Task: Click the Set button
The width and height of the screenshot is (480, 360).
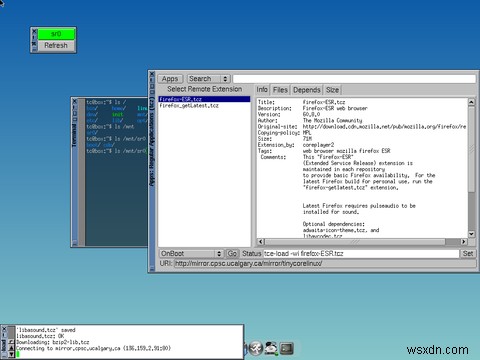Action: (x=468, y=254)
